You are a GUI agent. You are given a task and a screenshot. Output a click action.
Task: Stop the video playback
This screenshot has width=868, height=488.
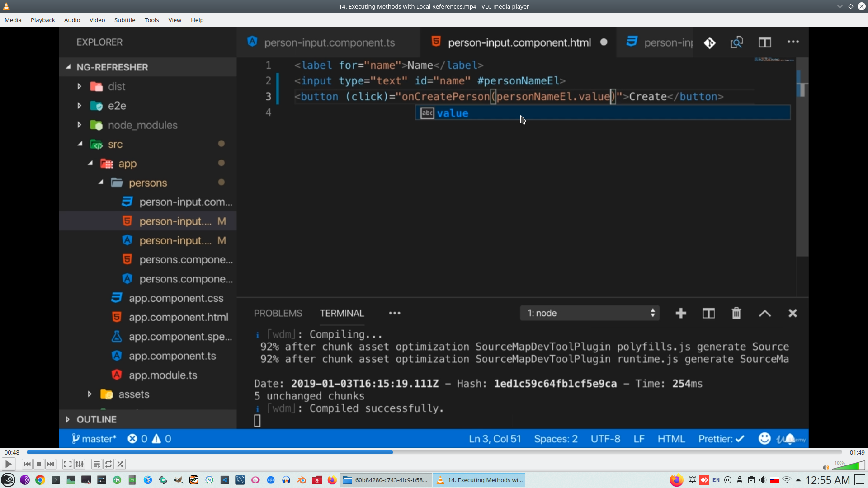[39, 464]
